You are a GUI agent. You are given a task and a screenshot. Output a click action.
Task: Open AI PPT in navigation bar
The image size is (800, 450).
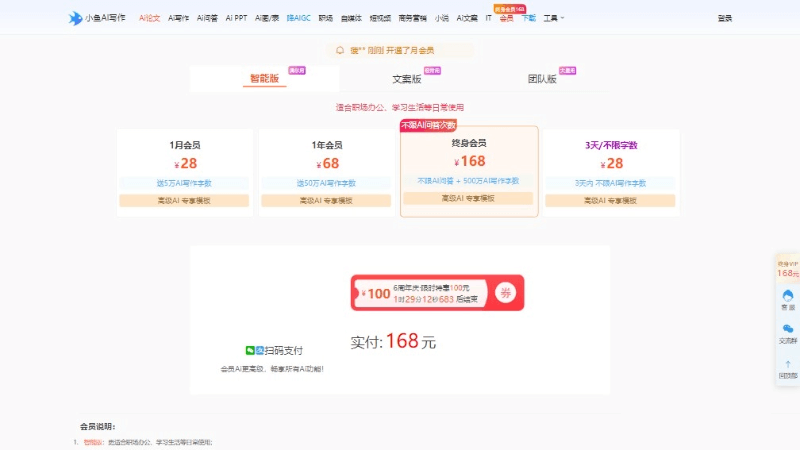click(x=236, y=18)
